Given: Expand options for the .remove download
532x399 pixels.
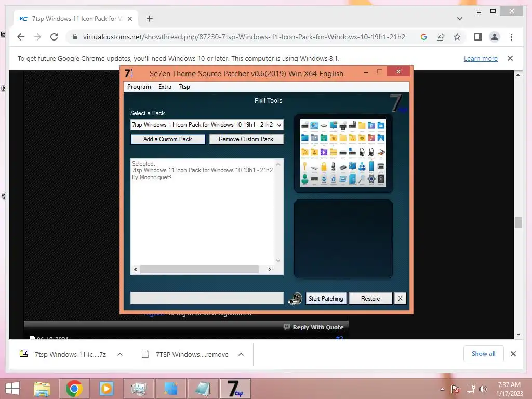Looking at the screenshot, I should click(x=241, y=354).
